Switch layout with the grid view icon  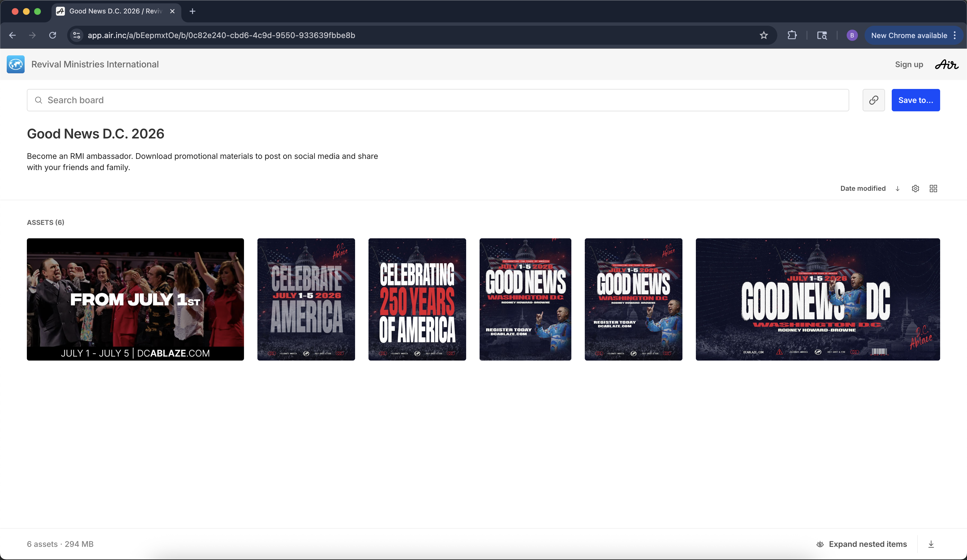[x=934, y=188]
